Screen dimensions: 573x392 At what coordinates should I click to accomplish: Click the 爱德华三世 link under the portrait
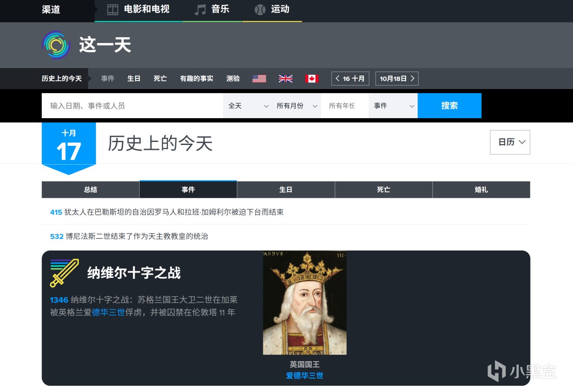click(x=304, y=376)
